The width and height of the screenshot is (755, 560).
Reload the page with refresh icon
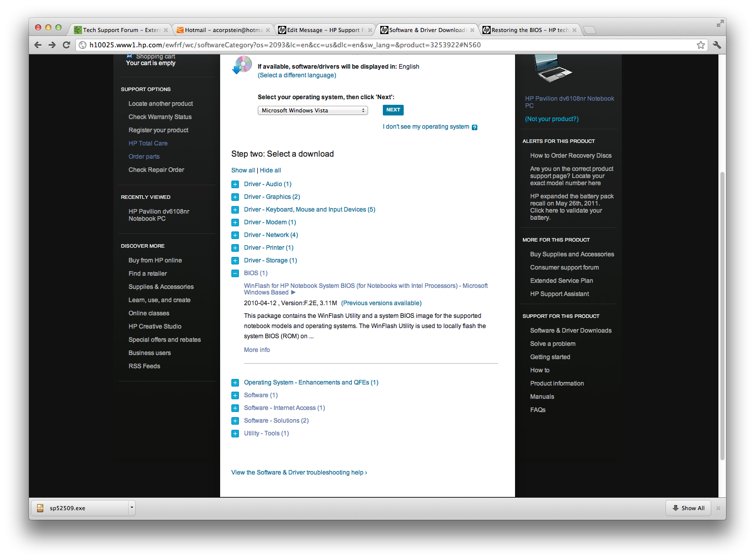(x=66, y=45)
